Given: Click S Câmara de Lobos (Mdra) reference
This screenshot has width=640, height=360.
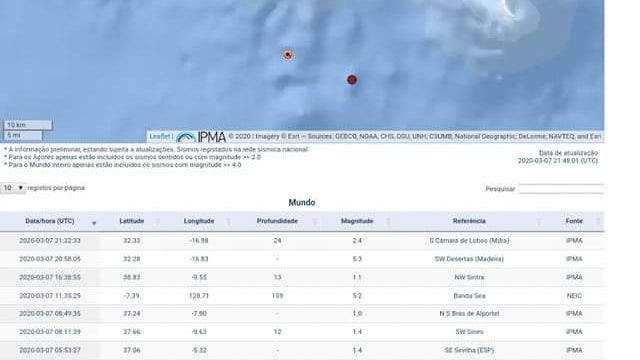Looking at the screenshot, I should pyautogui.click(x=469, y=241).
